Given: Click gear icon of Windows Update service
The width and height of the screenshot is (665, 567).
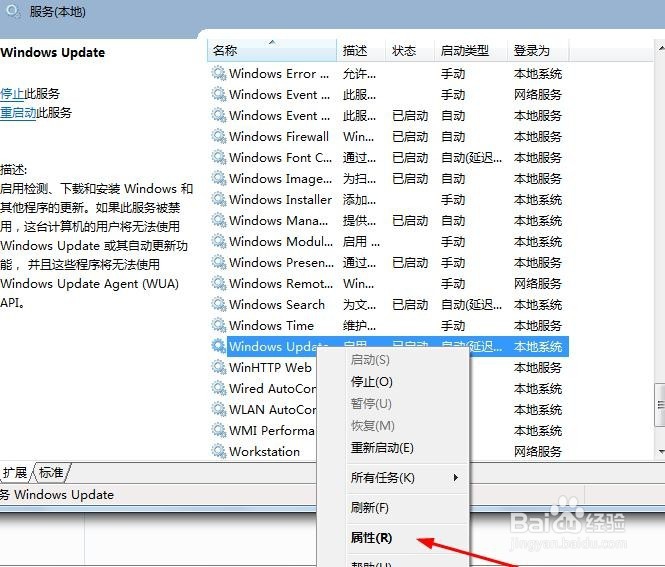Looking at the screenshot, I should pos(219,346).
